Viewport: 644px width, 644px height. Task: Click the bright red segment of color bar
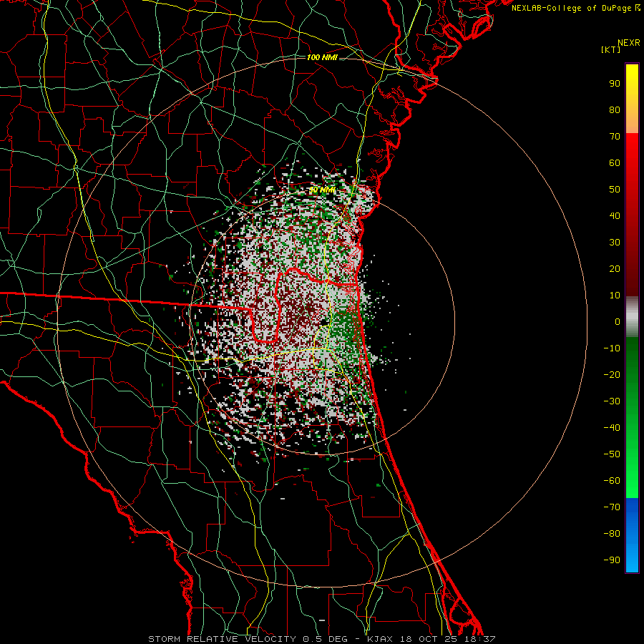tap(632, 215)
